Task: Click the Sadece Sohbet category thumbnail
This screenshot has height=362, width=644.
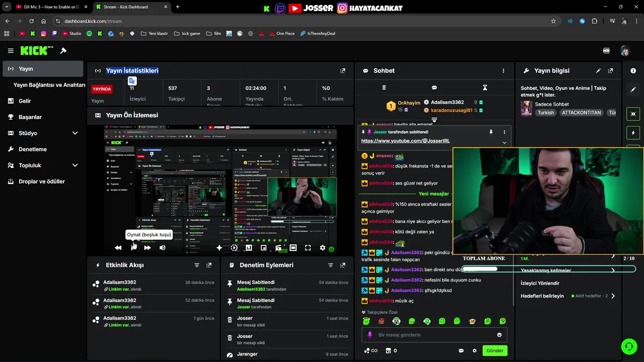Action: [x=526, y=109]
